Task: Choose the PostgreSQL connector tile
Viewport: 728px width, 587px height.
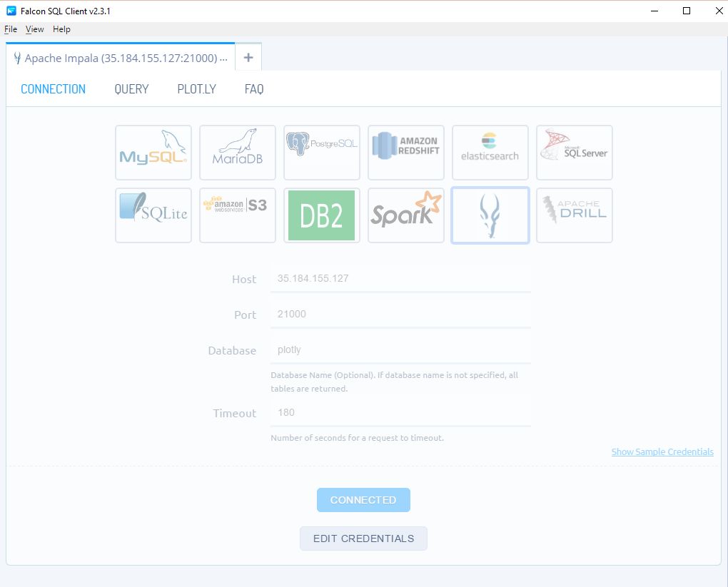Action: [x=322, y=152]
